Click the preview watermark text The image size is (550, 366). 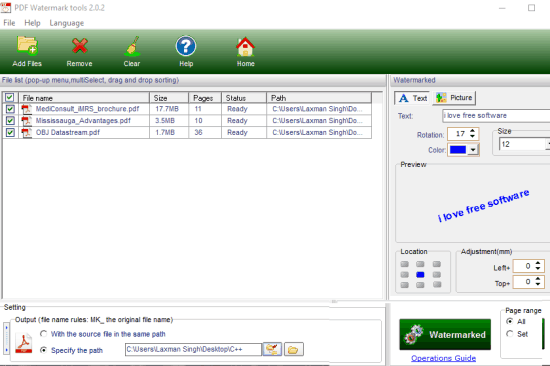coord(484,206)
